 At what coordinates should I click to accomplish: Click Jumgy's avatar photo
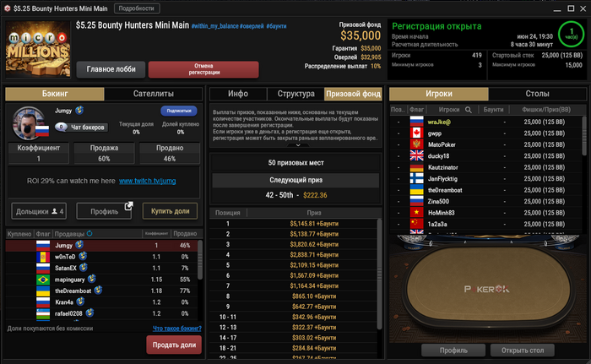click(28, 123)
